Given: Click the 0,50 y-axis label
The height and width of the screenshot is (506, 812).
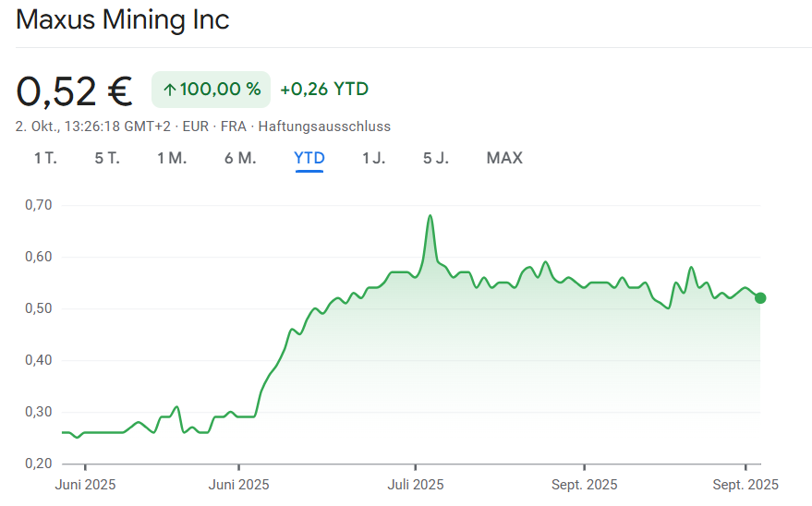Looking at the screenshot, I should [x=38, y=308].
